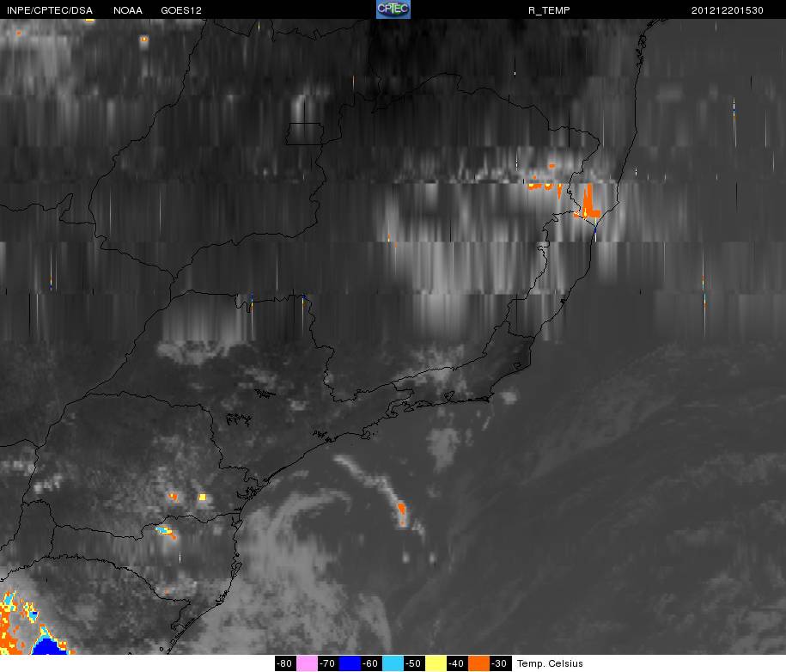Click the NOAA label in header

click(128, 10)
